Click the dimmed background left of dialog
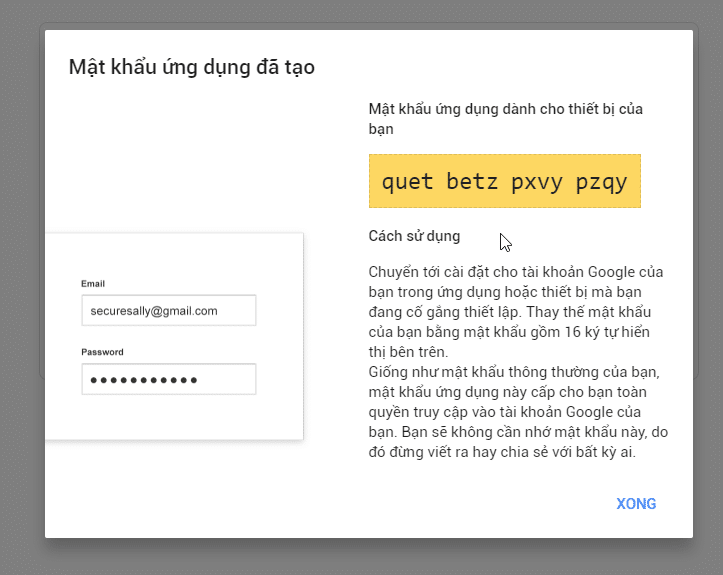The image size is (723, 575). [21, 300]
